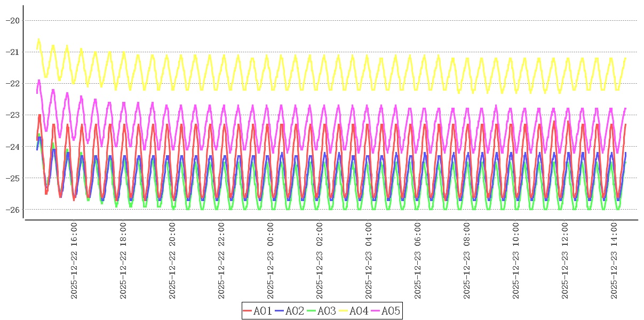
Task: Toggle the A02 series in the legend
Action: click(x=295, y=311)
